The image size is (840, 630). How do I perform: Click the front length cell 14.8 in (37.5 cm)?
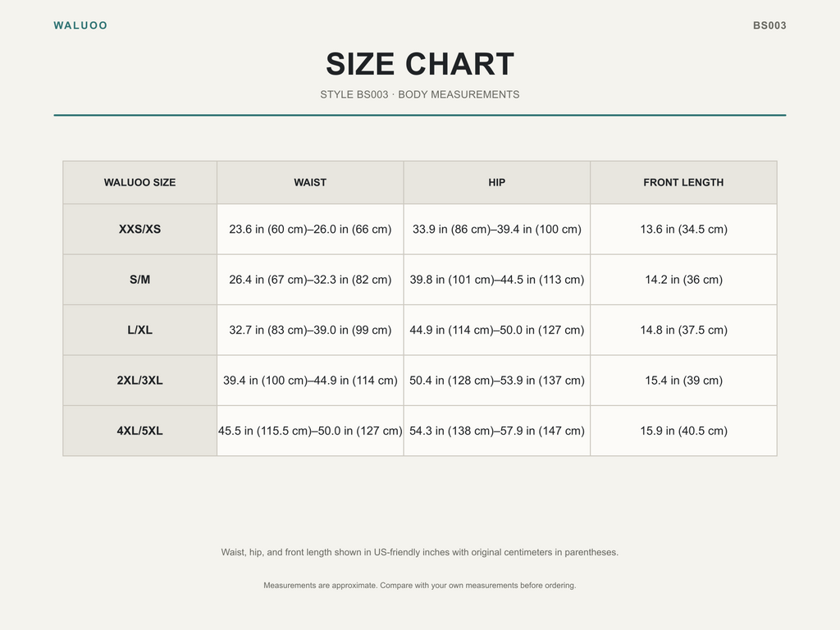point(683,330)
